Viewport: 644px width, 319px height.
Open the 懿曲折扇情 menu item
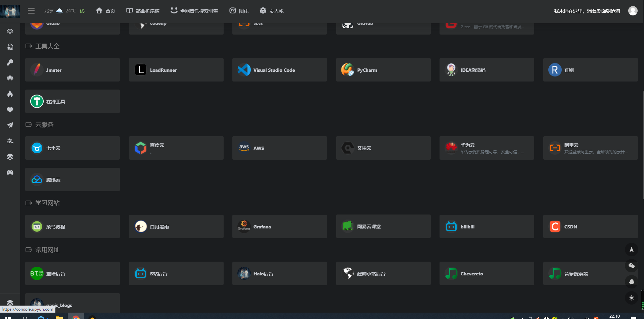tap(143, 11)
